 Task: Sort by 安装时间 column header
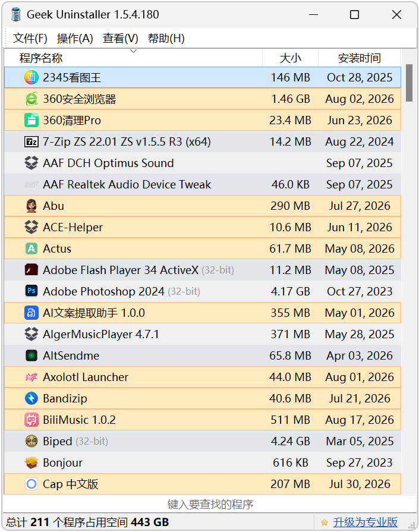360,58
